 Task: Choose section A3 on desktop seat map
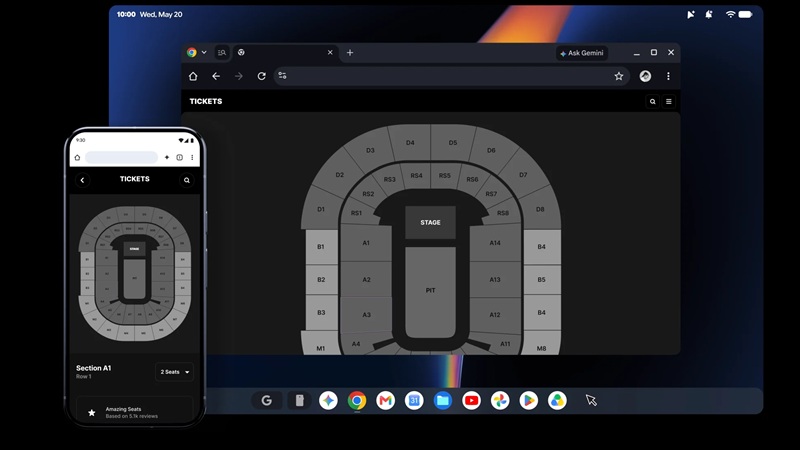[366, 315]
